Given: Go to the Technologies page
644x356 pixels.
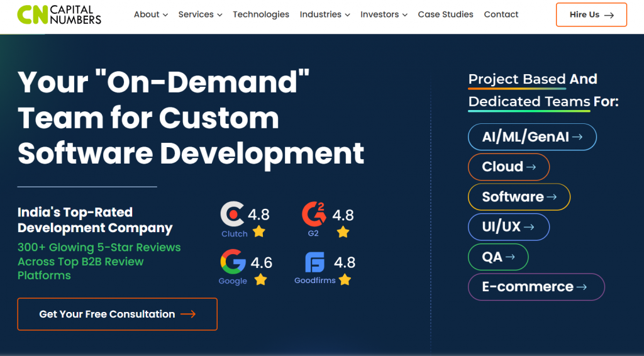Looking at the screenshot, I should 261,14.
